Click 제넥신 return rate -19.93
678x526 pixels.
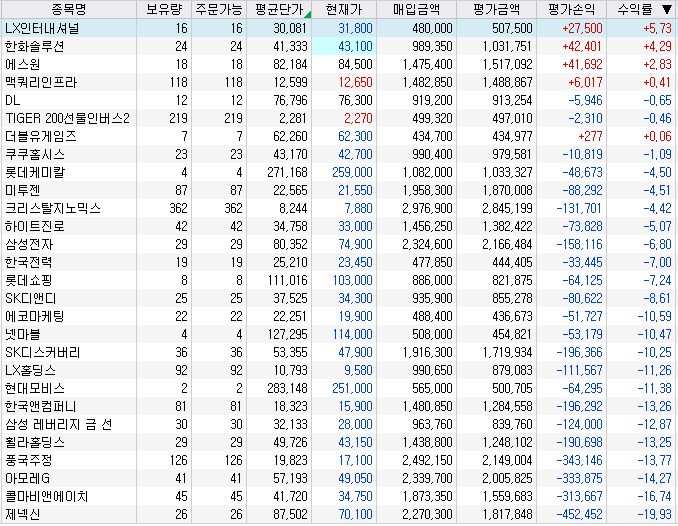click(x=654, y=515)
